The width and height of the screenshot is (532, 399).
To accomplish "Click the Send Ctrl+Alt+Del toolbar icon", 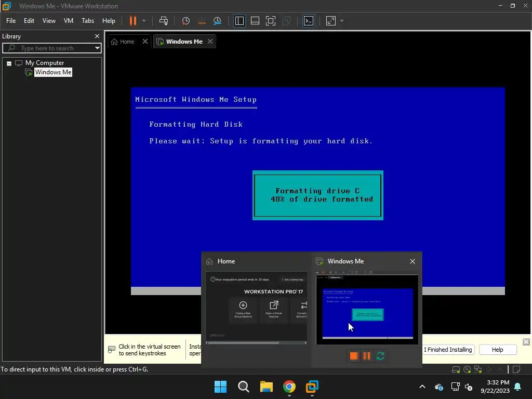I will [x=164, y=21].
